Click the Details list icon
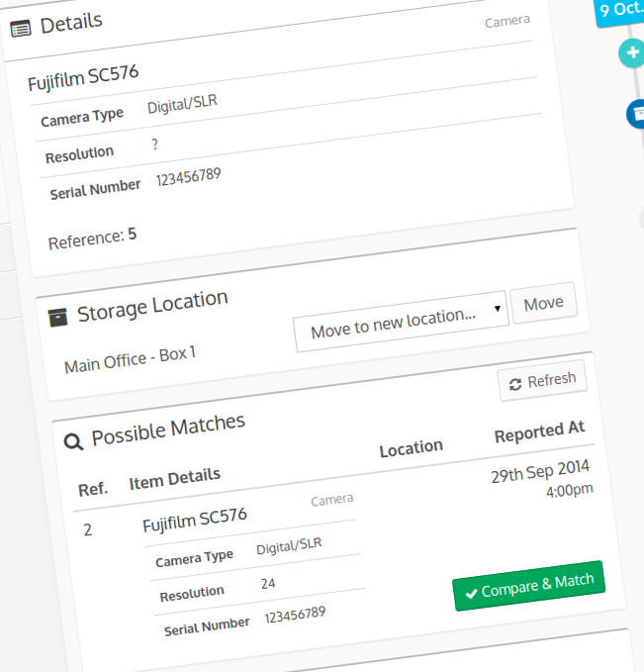This screenshot has width=644, height=672. tap(21, 29)
